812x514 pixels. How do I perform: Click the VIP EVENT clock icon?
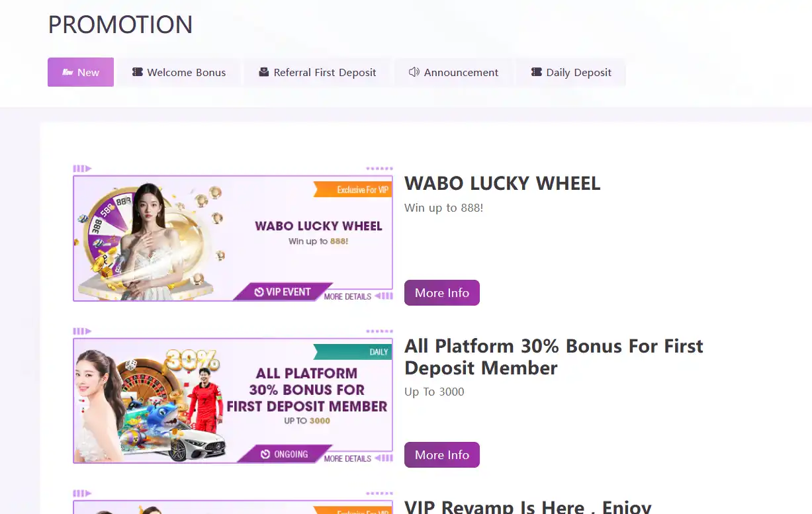click(259, 292)
